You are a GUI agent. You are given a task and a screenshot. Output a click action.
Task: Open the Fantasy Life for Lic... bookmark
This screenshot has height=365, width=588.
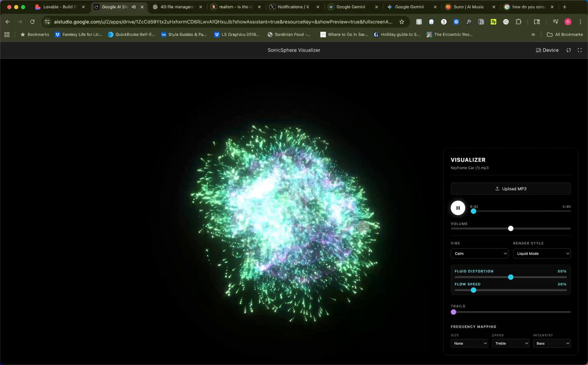78,34
